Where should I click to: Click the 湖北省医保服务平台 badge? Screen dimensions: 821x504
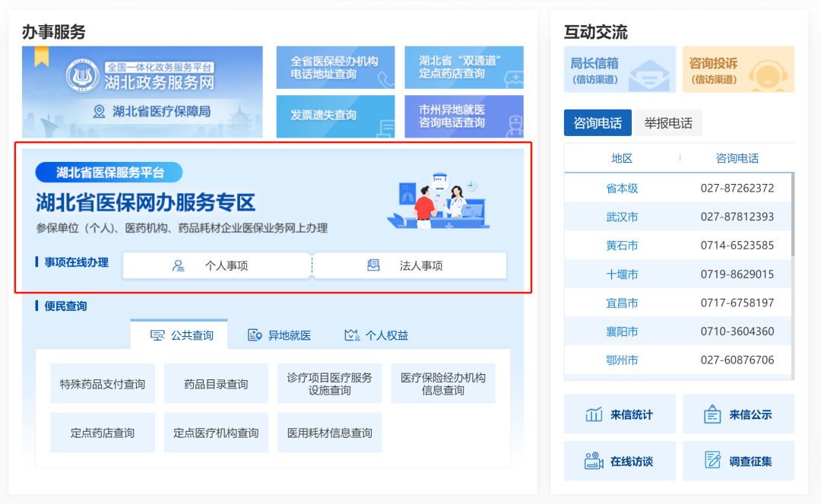(x=109, y=173)
